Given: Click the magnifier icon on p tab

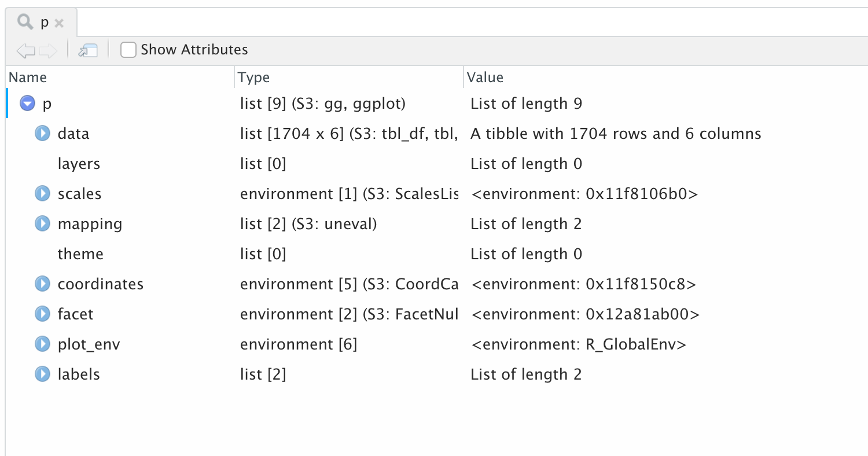Looking at the screenshot, I should [x=25, y=23].
